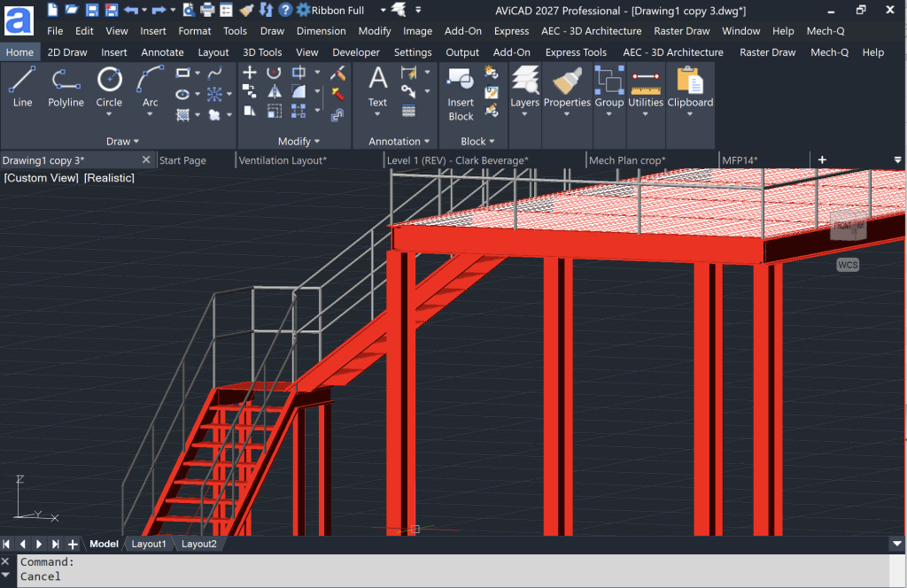Open the Properties panel dropdown

[x=567, y=114]
